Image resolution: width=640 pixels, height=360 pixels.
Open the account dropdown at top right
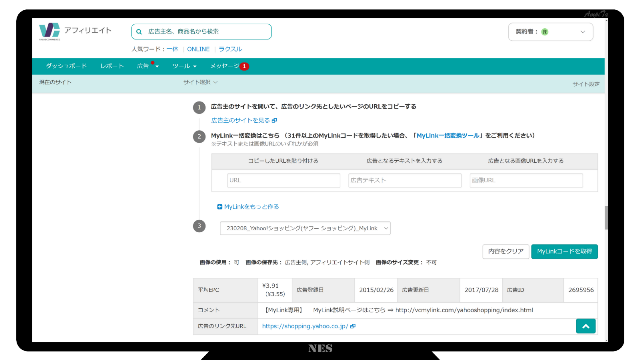point(551,32)
